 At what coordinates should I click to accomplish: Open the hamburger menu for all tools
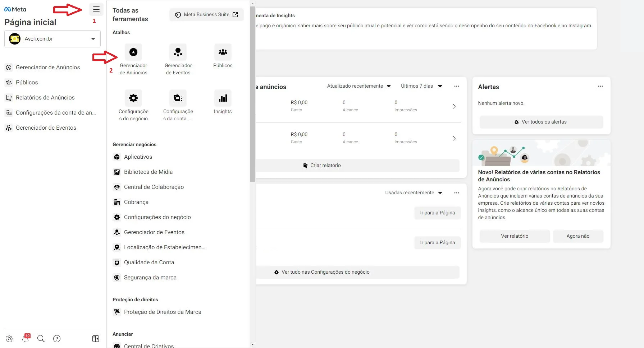pyautogui.click(x=96, y=9)
